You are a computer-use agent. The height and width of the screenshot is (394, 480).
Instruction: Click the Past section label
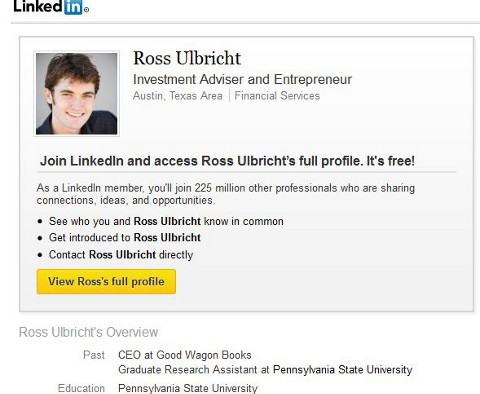[x=94, y=355]
